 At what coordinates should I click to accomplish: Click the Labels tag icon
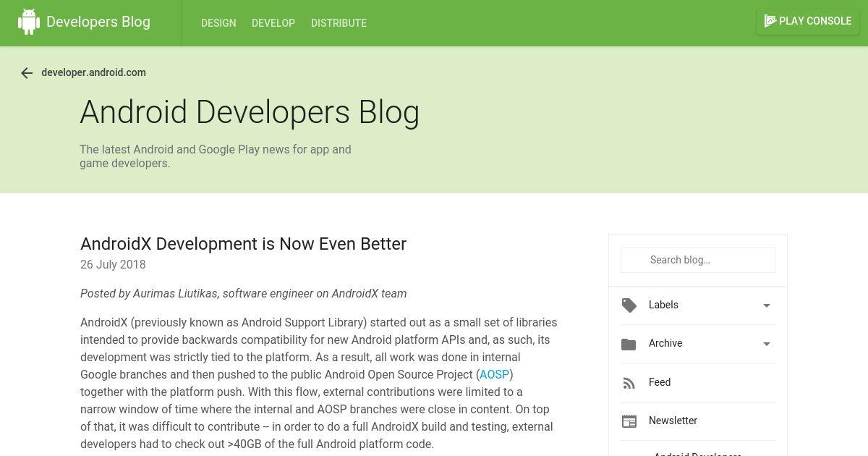[629, 305]
